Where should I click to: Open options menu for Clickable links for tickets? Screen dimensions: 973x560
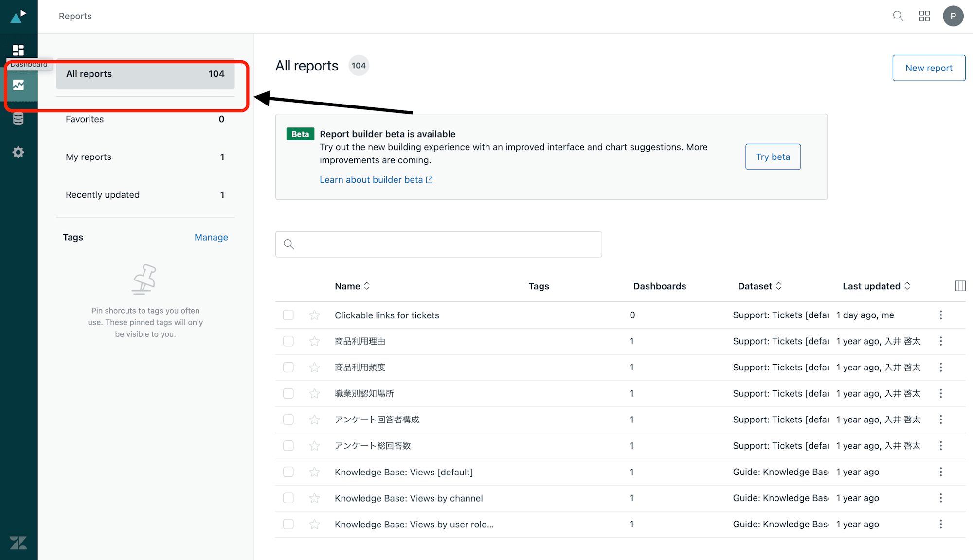(940, 315)
